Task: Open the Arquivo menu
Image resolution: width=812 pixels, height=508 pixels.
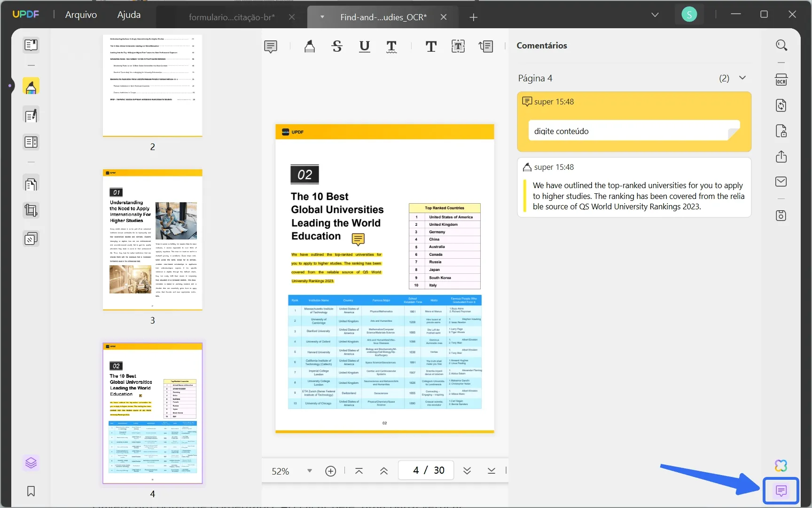Action: (81, 15)
